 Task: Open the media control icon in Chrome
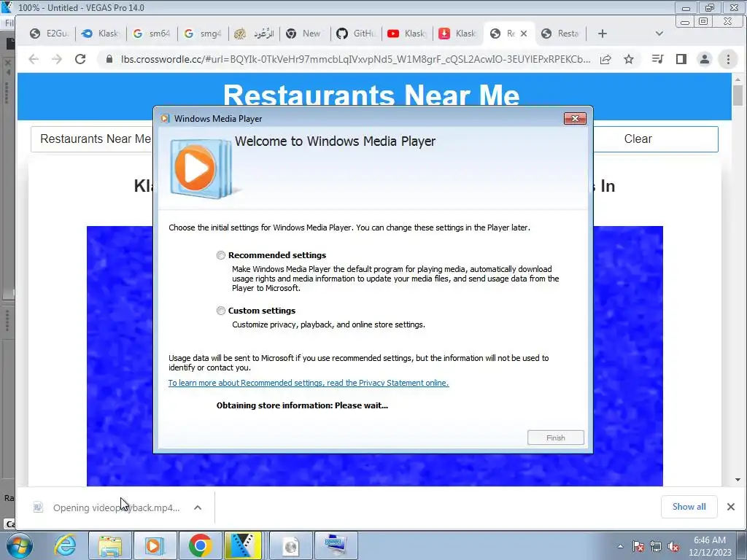coord(657,59)
